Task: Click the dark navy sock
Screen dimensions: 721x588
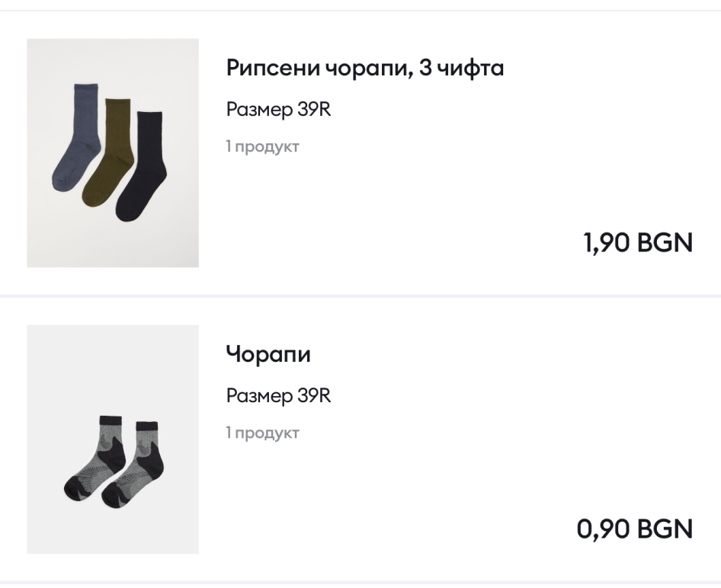Action: [x=140, y=169]
